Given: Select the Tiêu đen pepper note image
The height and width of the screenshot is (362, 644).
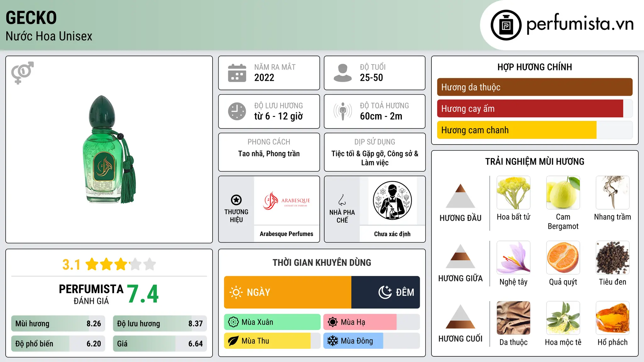Looking at the screenshot, I should pos(613,258).
